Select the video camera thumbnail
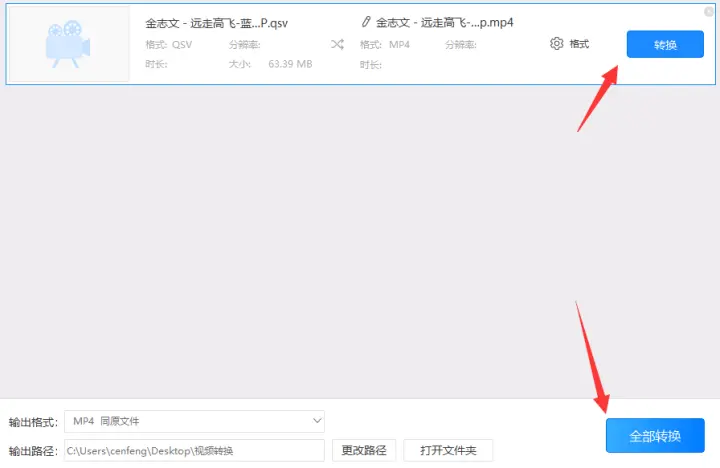This screenshot has width=720, height=468. point(69,44)
